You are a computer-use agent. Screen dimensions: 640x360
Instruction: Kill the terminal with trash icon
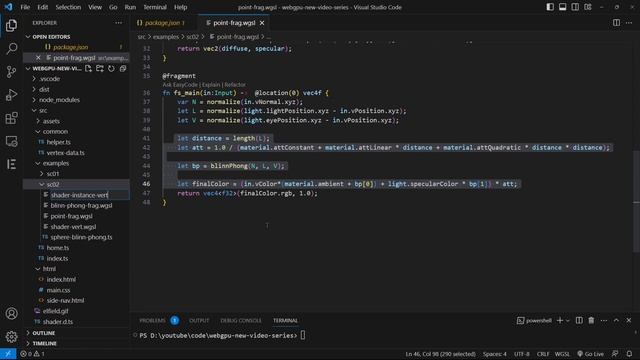tap(591, 320)
